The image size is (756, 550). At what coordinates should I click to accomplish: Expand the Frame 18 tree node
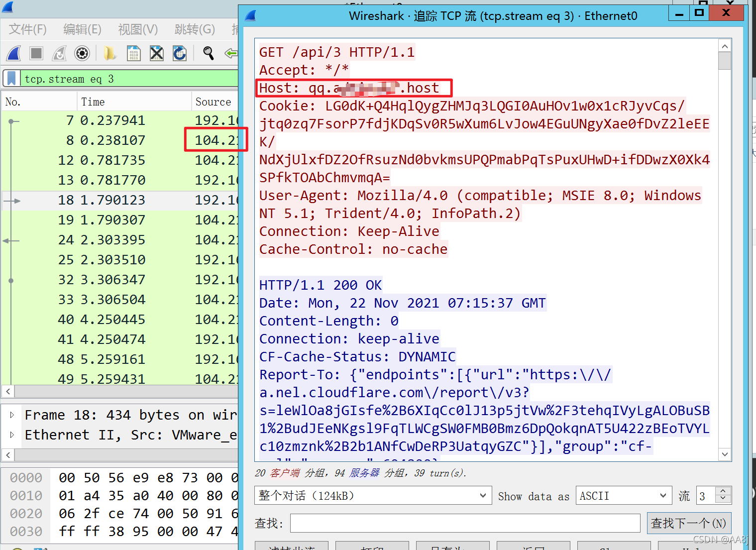pyautogui.click(x=12, y=415)
